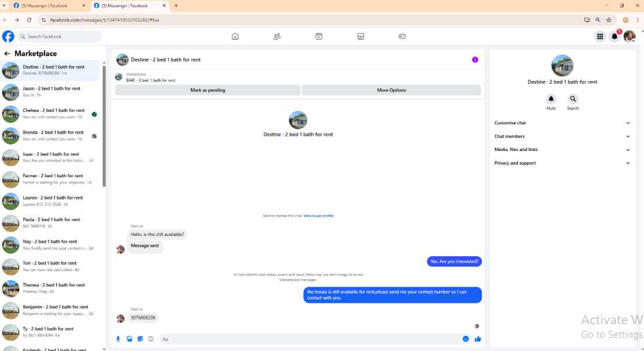Open Theresa's conversation in the list
This screenshot has height=351, width=644.
(50, 288)
